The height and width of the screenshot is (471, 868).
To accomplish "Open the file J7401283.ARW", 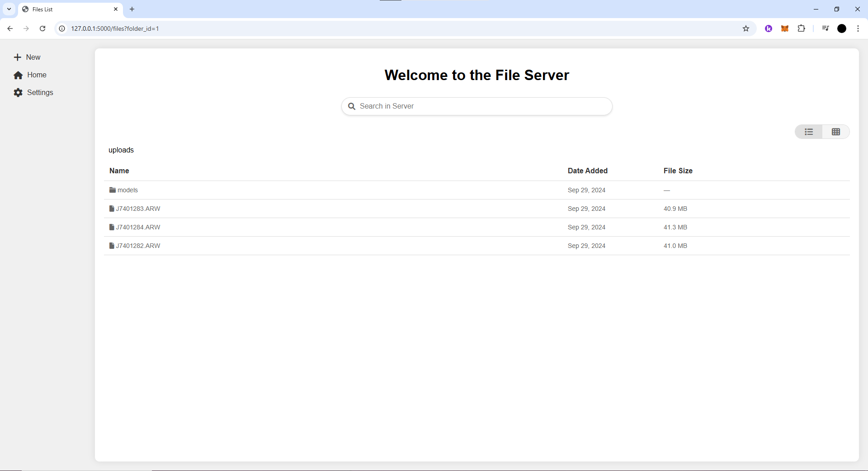I will click(x=138, y=209).
